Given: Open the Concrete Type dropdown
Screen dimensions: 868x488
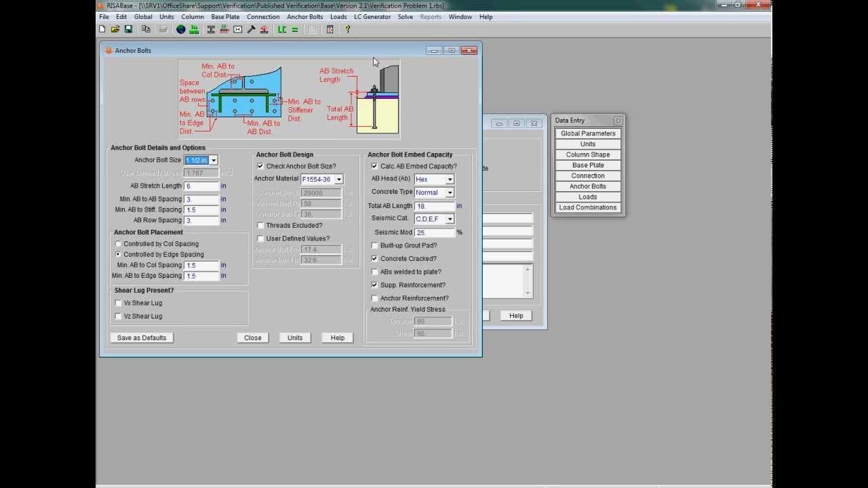Looking at the screenshot, I should (450, 192).
